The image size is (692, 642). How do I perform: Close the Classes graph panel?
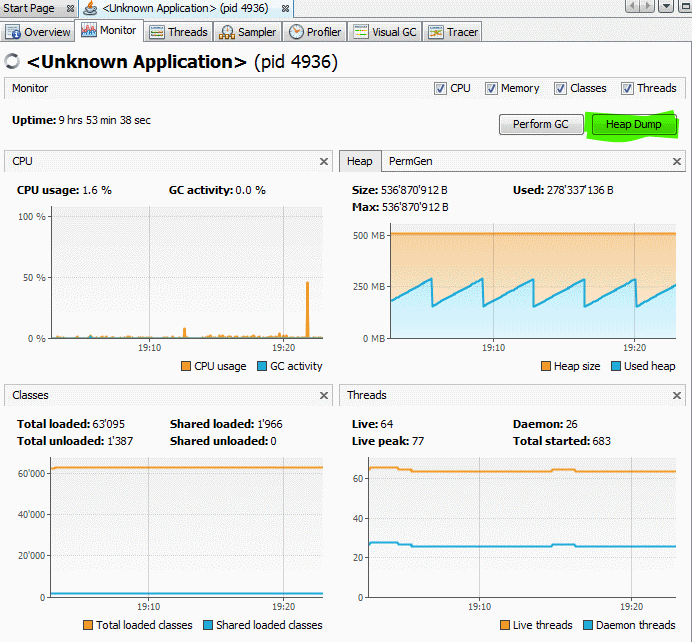324,395
